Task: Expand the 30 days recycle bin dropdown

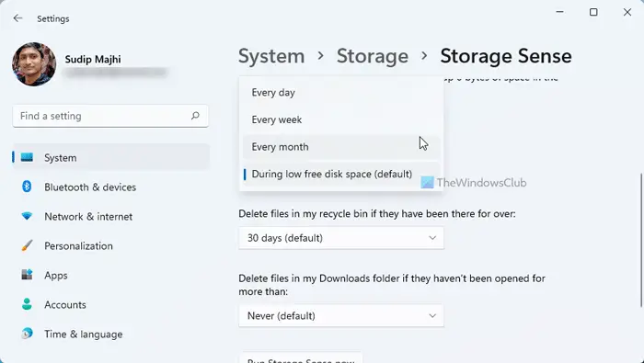Action: tap(341, 238)
